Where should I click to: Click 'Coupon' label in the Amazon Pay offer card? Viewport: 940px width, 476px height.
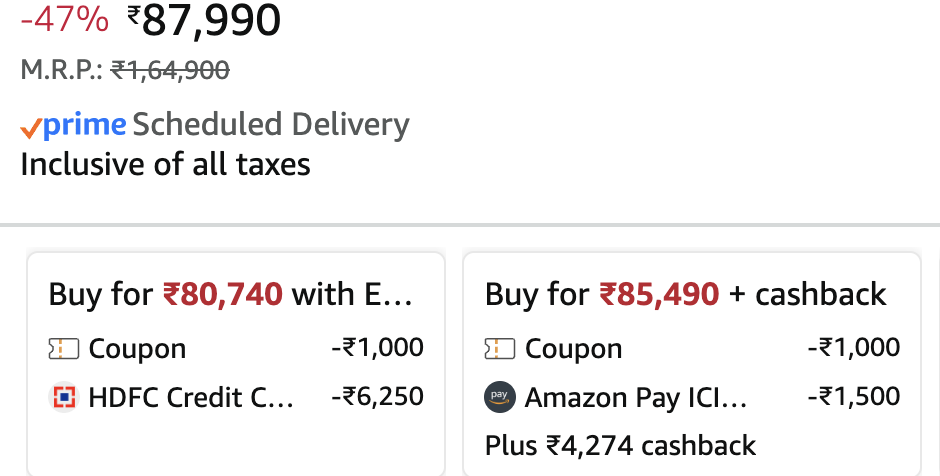pyautogui.click(x=573, y=349)
